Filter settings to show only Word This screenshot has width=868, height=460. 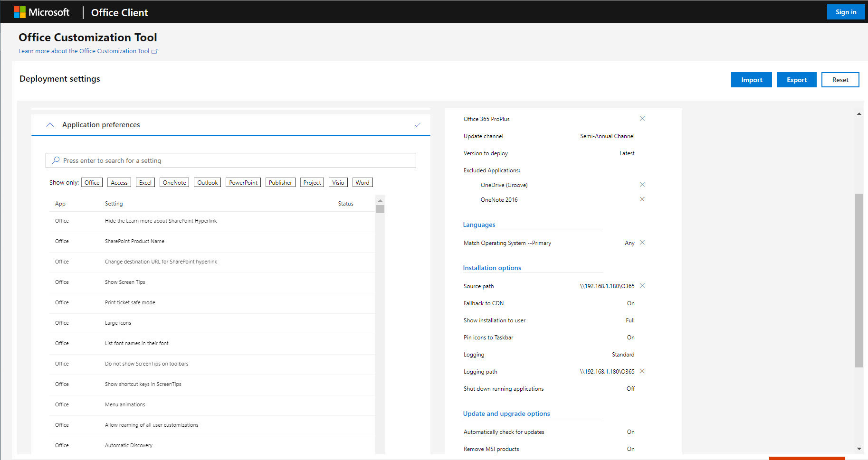[x=362, y=183]
